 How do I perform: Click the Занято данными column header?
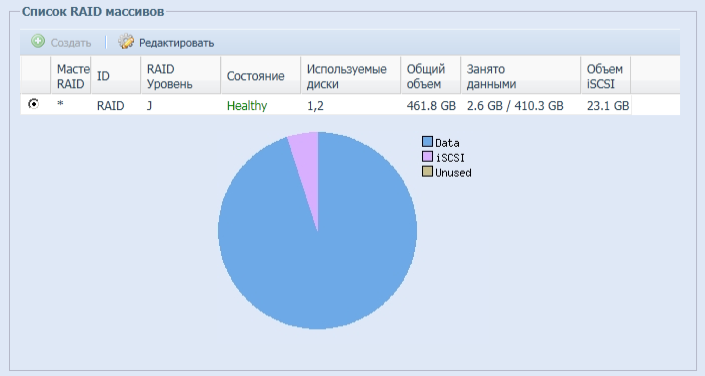pos(521,76)
